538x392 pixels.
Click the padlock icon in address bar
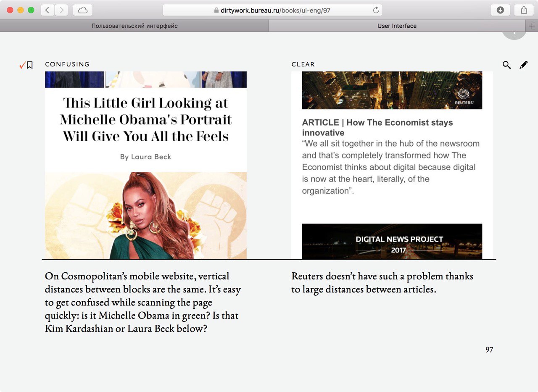[x=216, y=10]
